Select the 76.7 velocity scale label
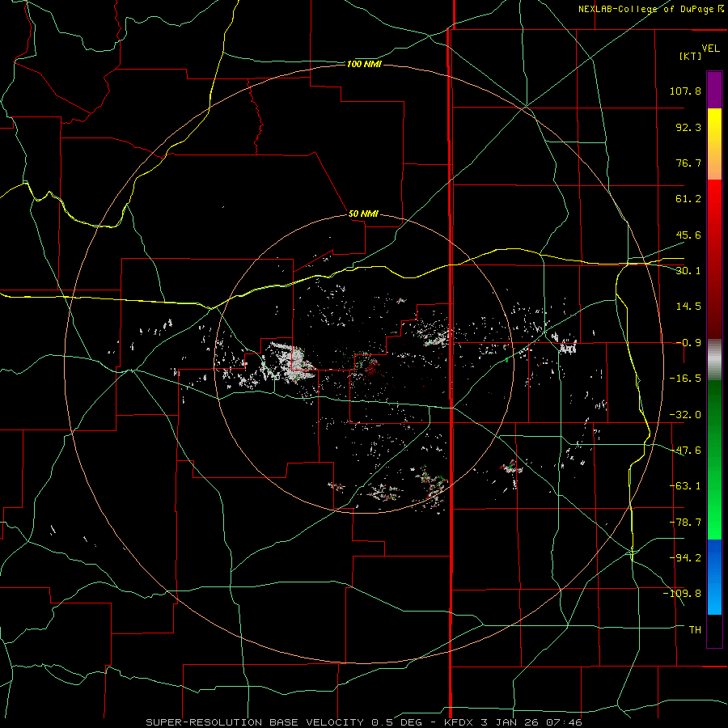The image size is (728, 728). [x=688, y=163]
